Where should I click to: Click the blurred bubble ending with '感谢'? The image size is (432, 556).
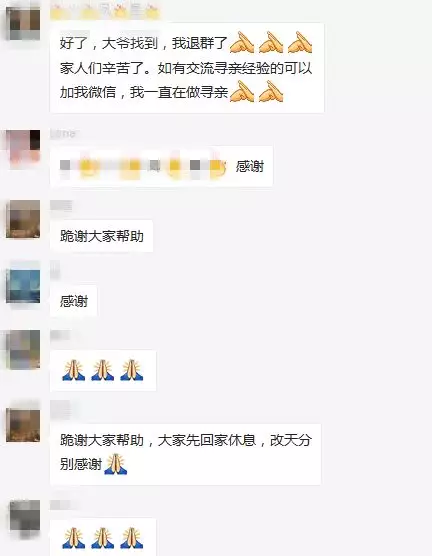coord(161,166)
